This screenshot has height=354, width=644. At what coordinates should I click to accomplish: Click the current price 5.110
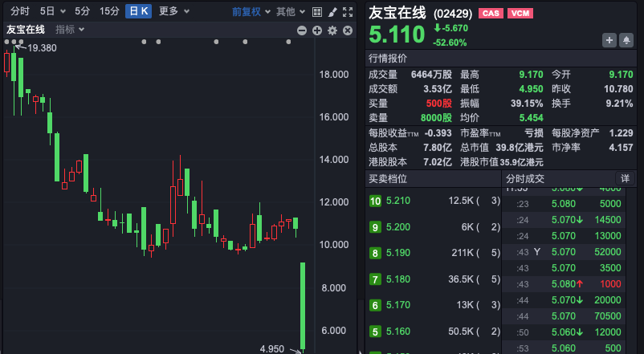point(397,34)
